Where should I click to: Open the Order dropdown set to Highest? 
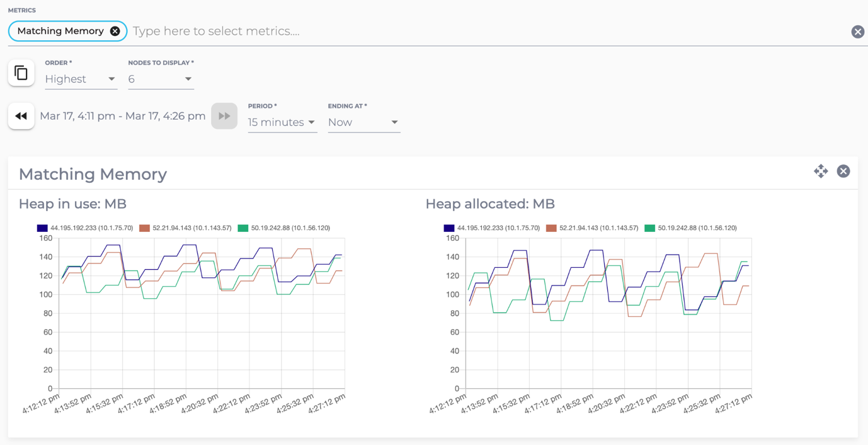coord(81,79)
